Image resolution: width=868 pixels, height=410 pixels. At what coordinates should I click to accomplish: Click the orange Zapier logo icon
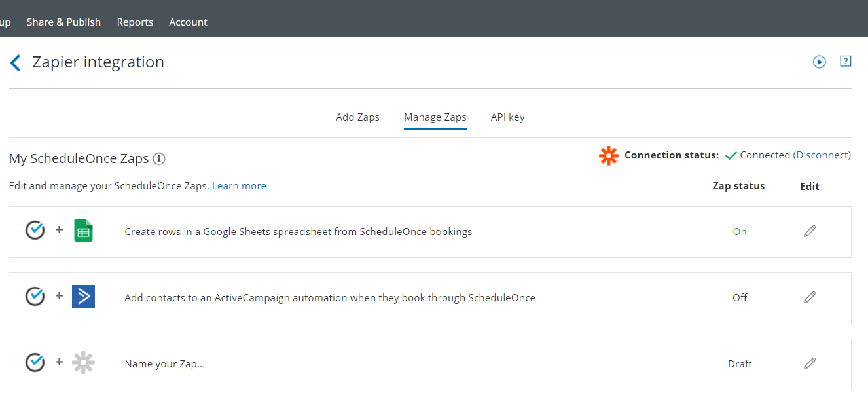click(609, 156)
